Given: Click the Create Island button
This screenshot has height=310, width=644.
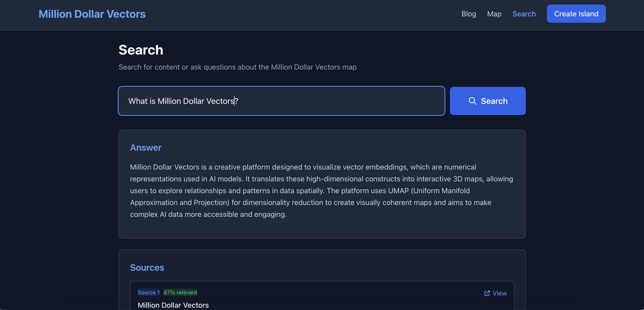Looking at the screenshot, I should pos(576,14).
